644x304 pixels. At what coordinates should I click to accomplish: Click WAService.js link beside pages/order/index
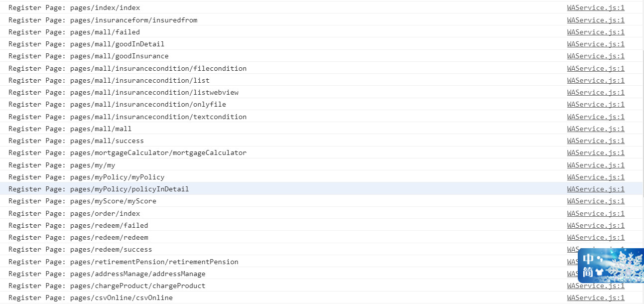coord(595,214)
